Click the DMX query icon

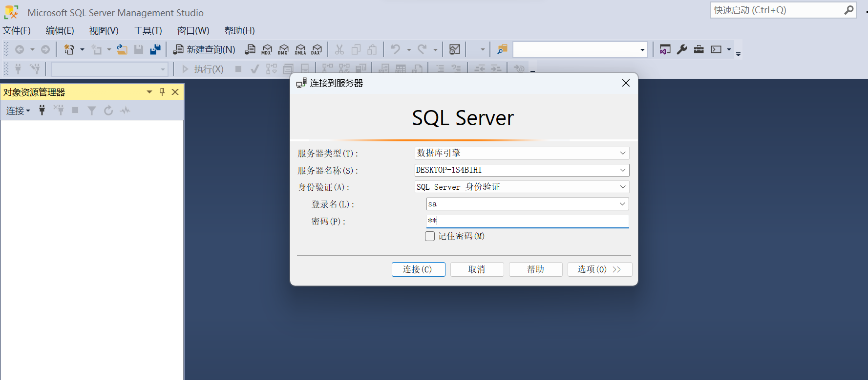click(283, 49)
